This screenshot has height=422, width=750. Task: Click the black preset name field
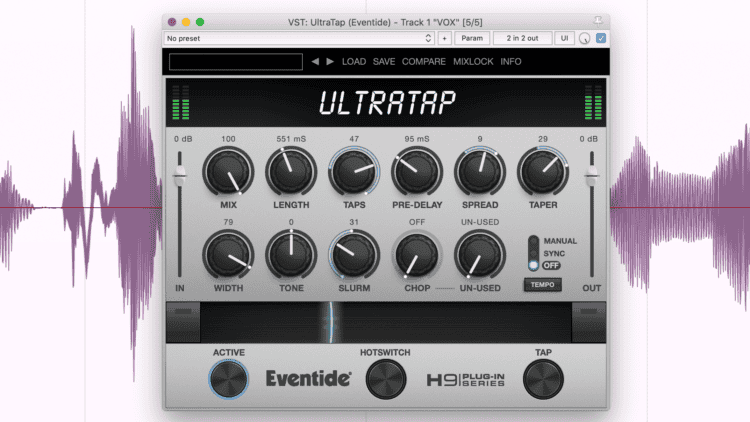point(236,62)
